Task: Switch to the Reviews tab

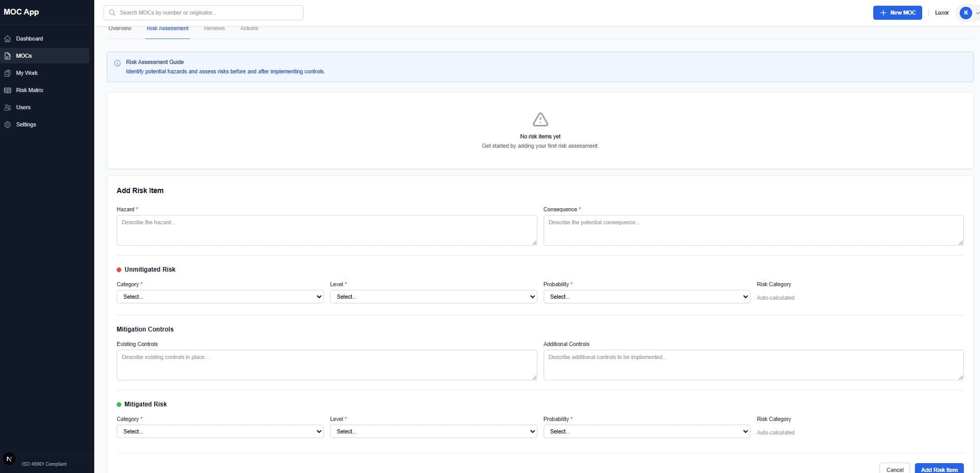Action: click(214, 29)
